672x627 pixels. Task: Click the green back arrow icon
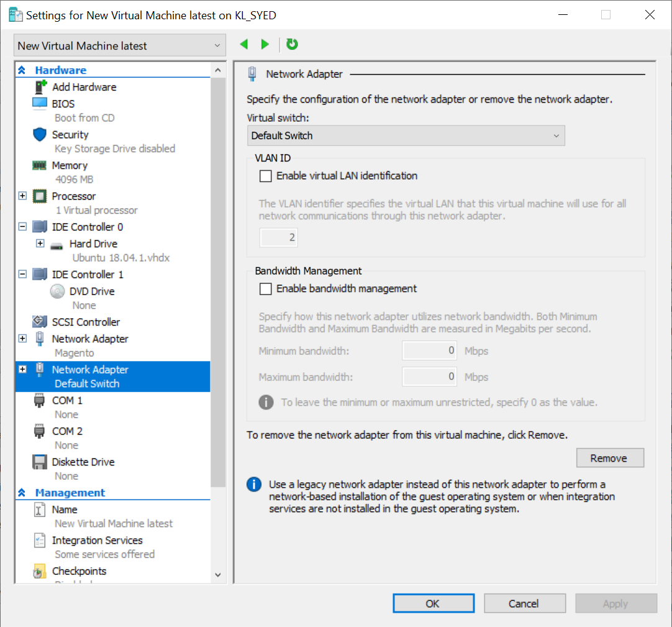[244, 44]
